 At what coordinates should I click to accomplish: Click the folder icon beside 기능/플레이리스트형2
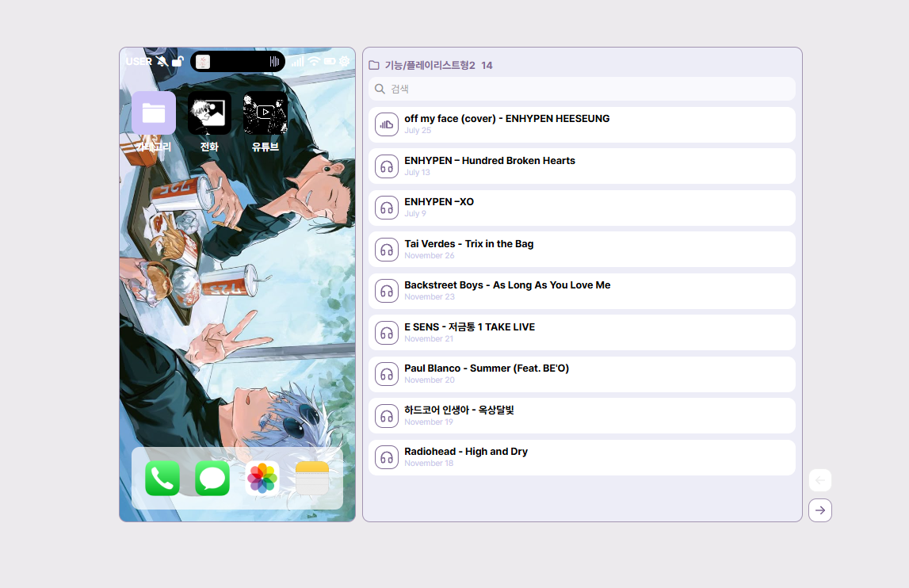374,66
